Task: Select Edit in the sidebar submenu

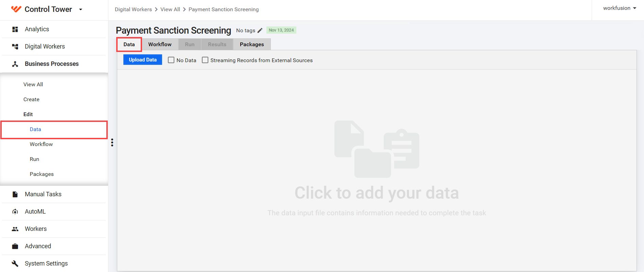Action: (x=28, y=114)
